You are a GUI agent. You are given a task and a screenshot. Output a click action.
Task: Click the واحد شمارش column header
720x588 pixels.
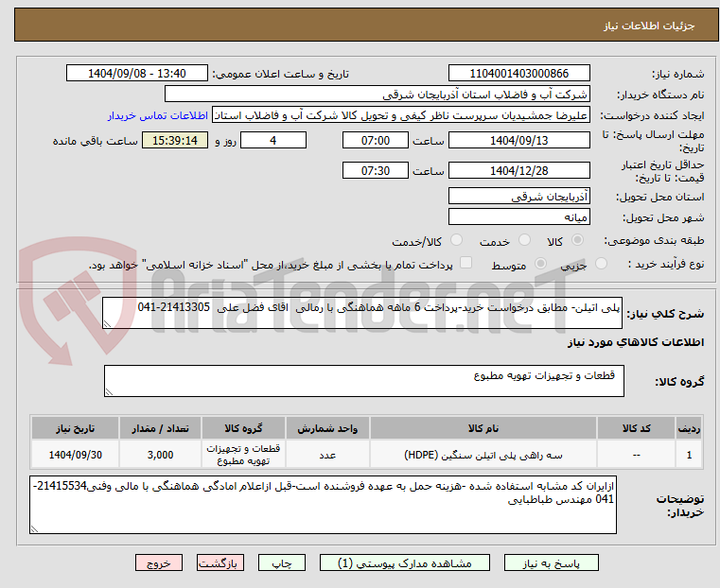[327, 428]
